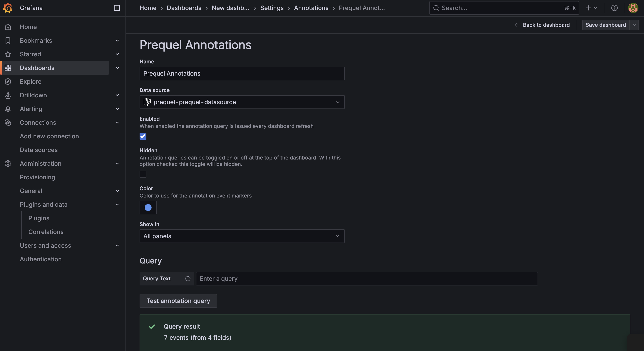
Task: Go to Home breadcrumb link
Action: (148, 8)
